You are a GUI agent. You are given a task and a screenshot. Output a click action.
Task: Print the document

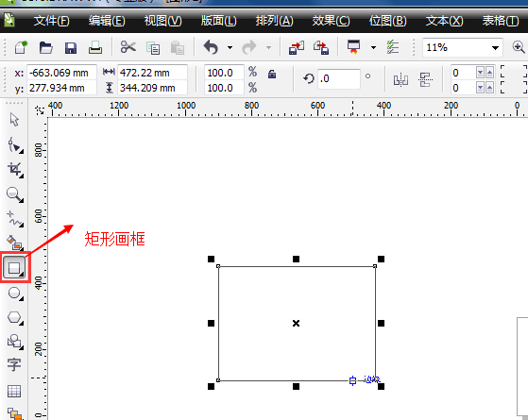click(x=95, y=47)
